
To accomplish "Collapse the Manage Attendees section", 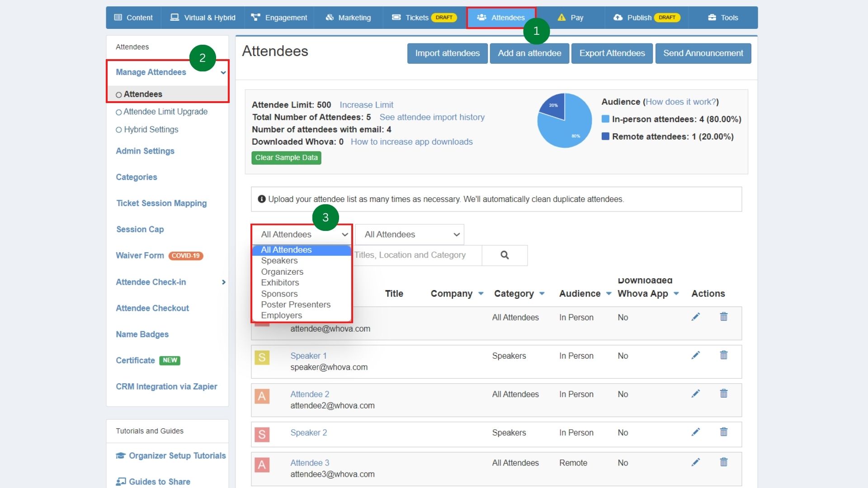I will [x=222, y=72].
